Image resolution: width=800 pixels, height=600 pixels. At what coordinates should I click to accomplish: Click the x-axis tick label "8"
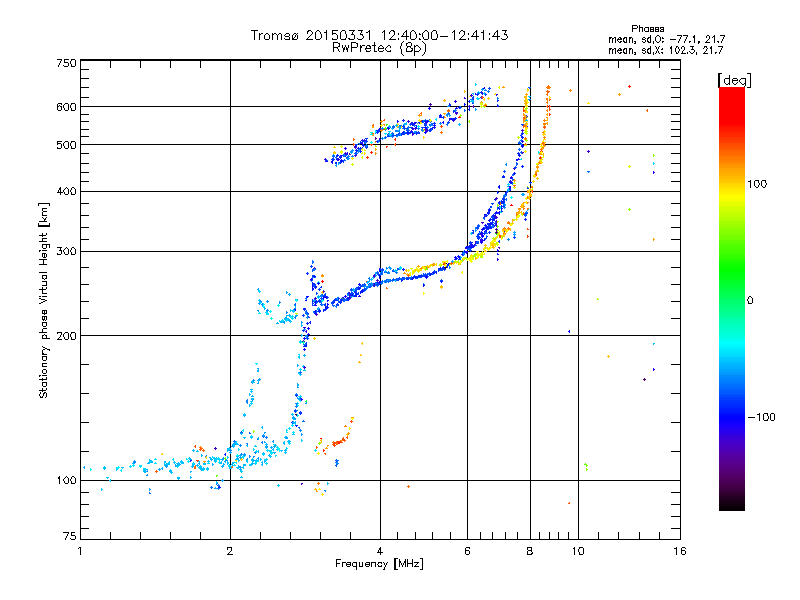click(x=530, y=551)
